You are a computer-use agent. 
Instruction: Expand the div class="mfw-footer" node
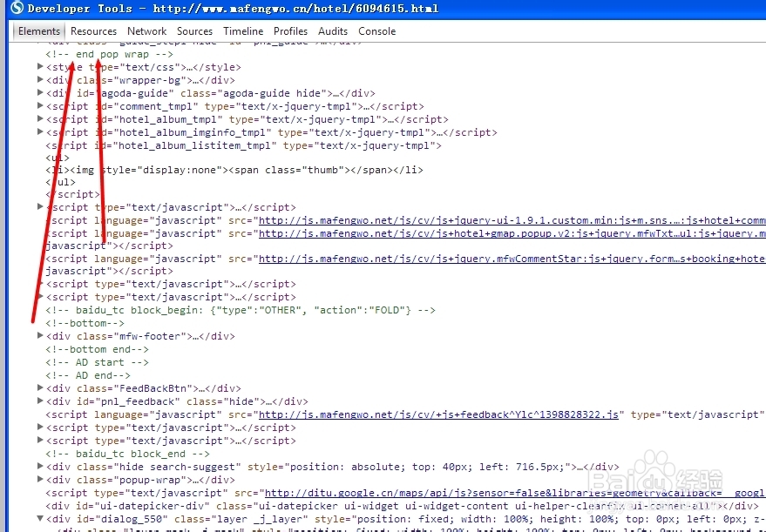click(x=41, y=336)
